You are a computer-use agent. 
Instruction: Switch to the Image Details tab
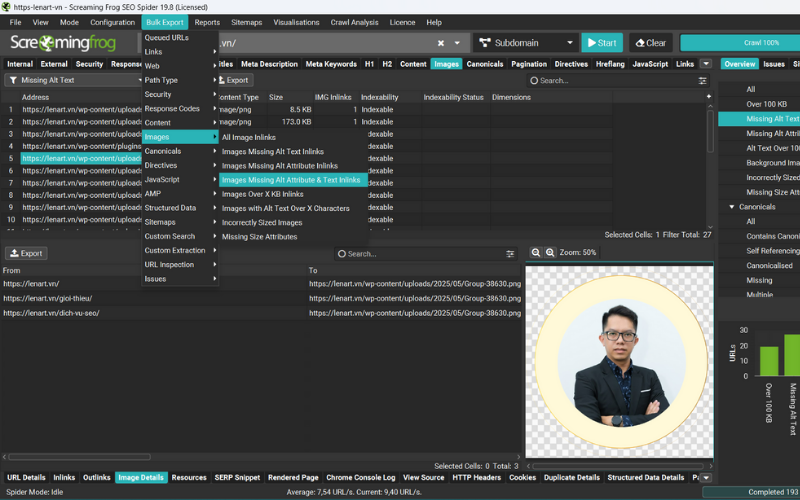click(141, 478)
